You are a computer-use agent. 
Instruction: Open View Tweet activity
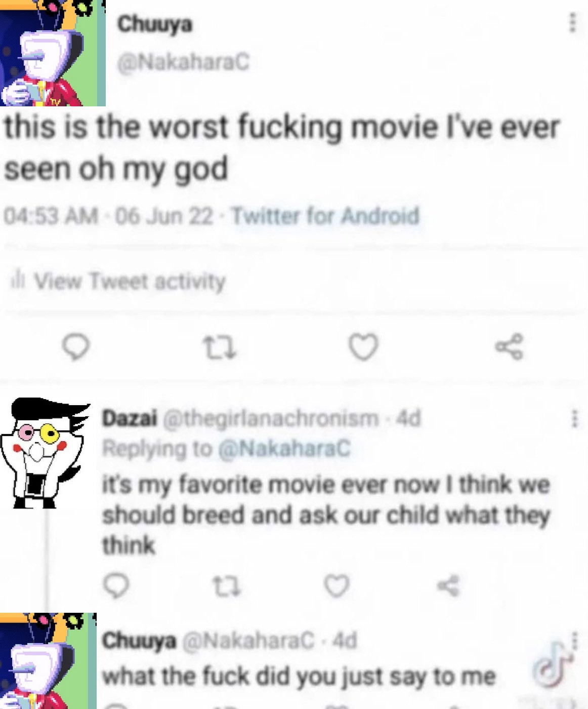tap(118, 281)
